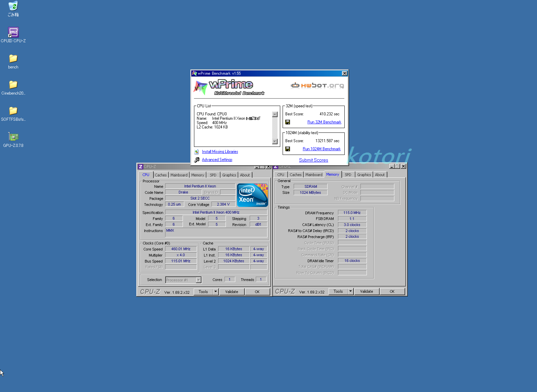Viewport: 537px width, 392px height.
Task: Click the Specification Intel Pentium II Xeon 400 MHz
Action: point(216,213)
